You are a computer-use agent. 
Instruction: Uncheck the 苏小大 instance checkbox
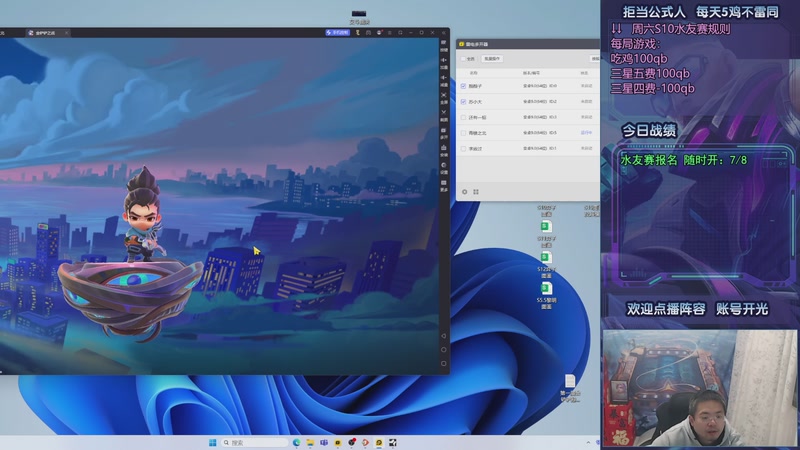click(463, 102)
